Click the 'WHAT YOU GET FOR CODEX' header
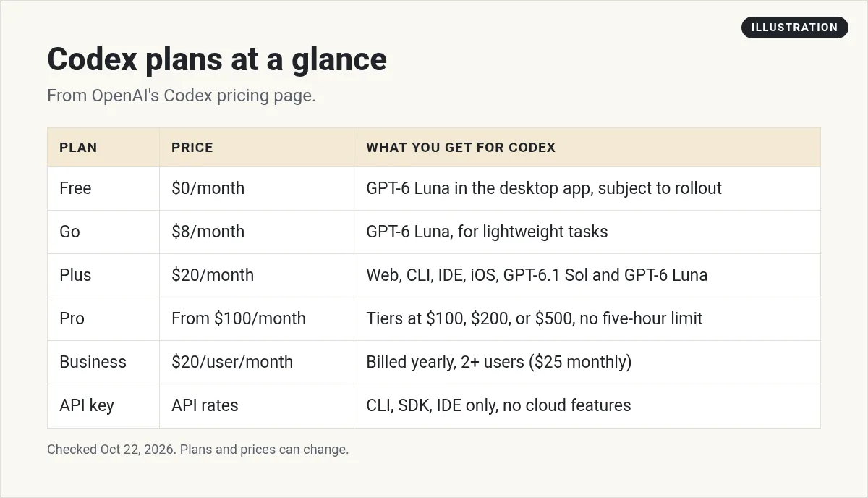 (x=587, y=148)
